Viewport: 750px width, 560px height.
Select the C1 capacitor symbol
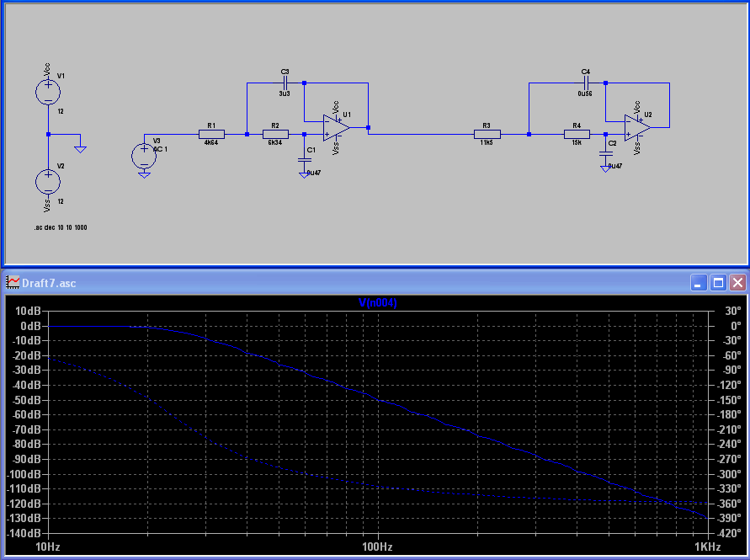coord(304,160)
